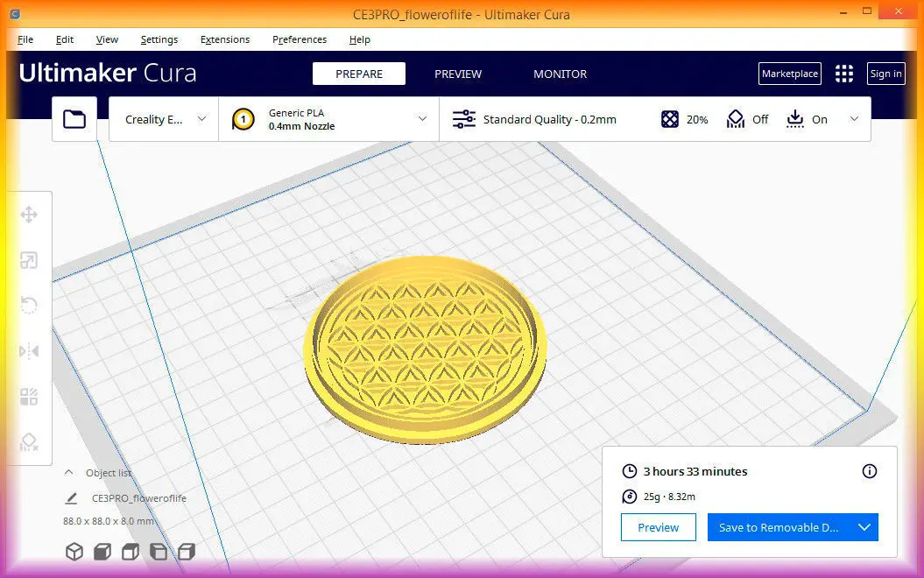Click the 88.0 x 88.0 x 8.0 mm dimensions
924x578 pixels.
click(109, 521)
